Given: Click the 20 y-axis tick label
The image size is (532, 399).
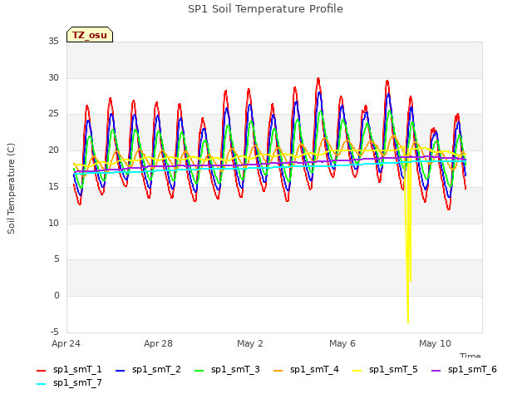Looking at the screenshot, I should pyautogui.click(x=53, y=150).
